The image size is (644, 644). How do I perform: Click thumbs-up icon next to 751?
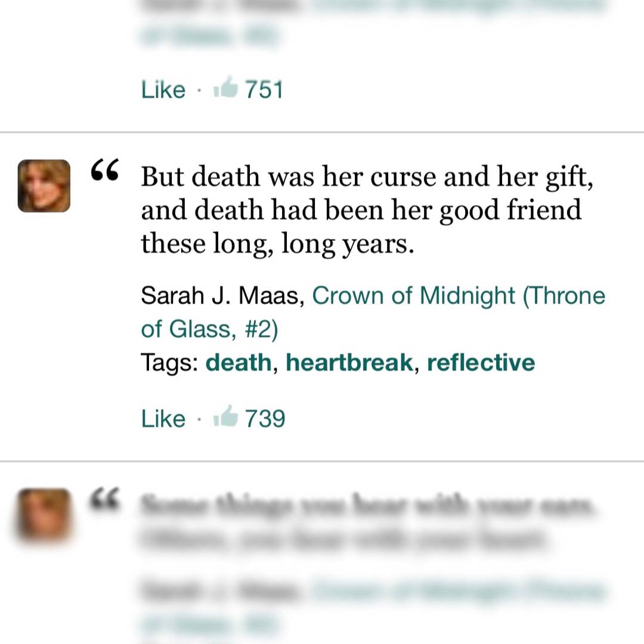(x=225, y=86)
